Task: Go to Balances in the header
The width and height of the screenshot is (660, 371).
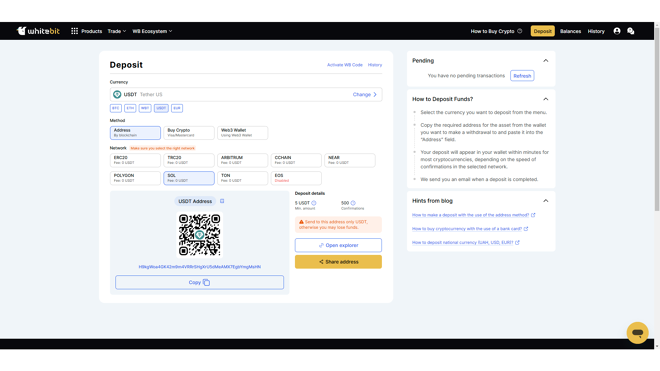Action: 570,31
